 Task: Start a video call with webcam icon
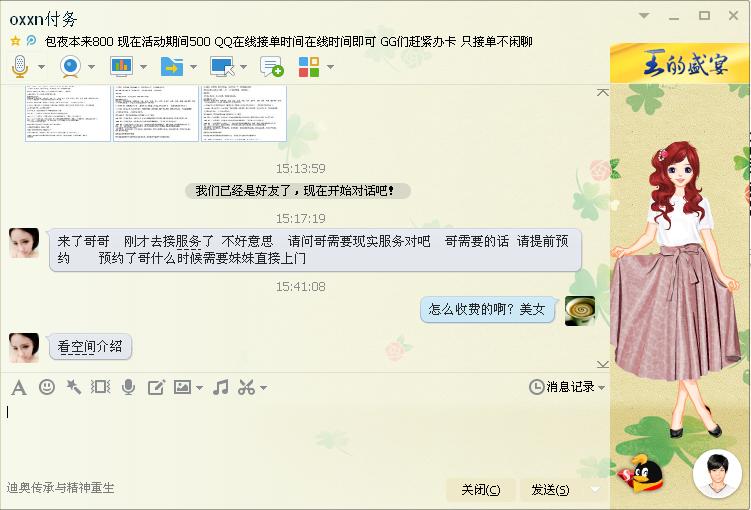pos(70,66)
